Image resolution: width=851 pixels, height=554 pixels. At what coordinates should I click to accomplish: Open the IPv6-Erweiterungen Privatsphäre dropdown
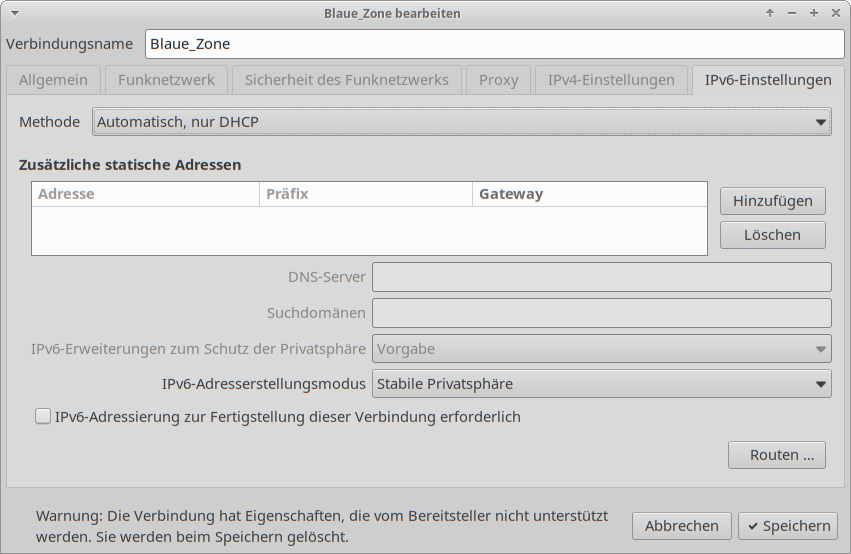[x=601, y=349]
